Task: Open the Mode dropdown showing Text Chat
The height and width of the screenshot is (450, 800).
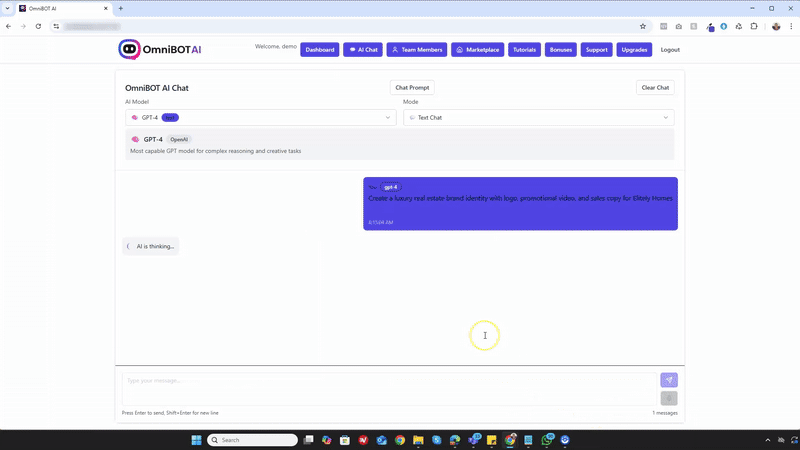Action: 539,117
